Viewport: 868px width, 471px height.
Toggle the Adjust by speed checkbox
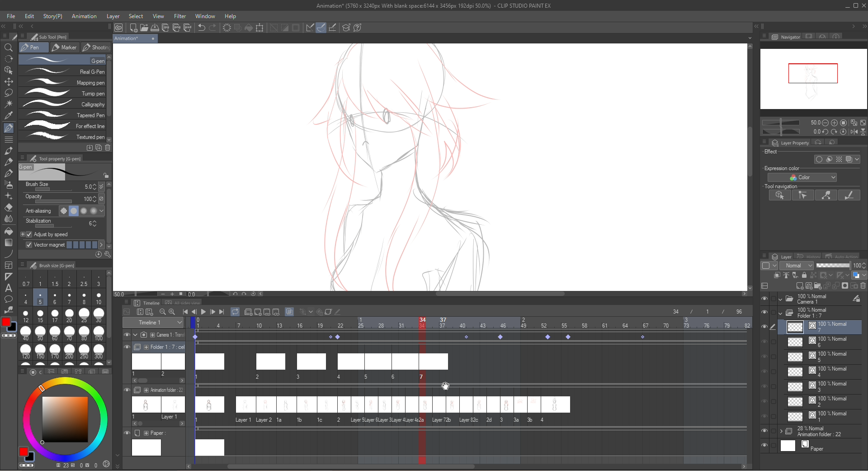pyautogui.click(x=28, y=234)
